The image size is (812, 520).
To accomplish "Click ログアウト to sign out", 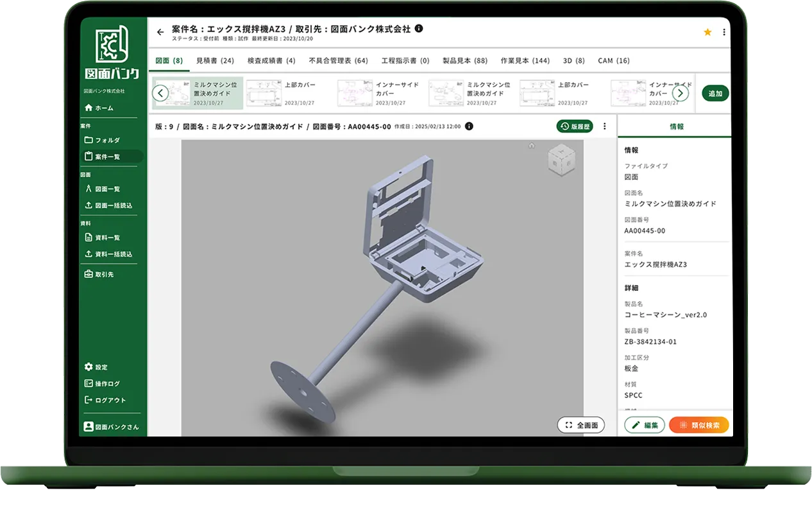I will pyautogui.click(x=105, y=400).
